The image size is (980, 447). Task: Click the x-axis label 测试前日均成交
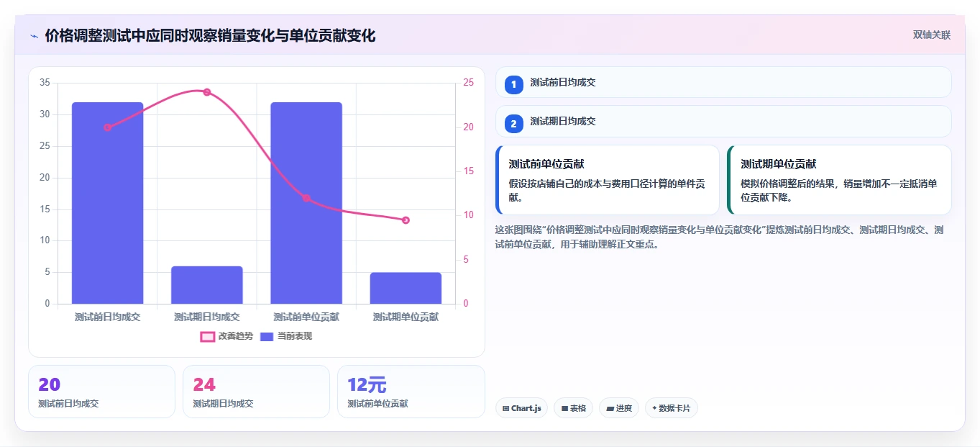(107, 317)
